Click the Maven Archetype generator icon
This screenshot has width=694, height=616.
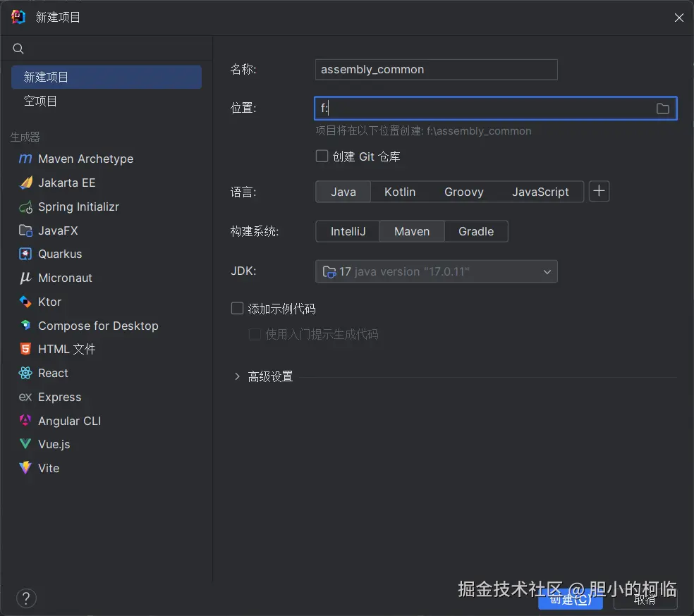click(x=25, y=159)
